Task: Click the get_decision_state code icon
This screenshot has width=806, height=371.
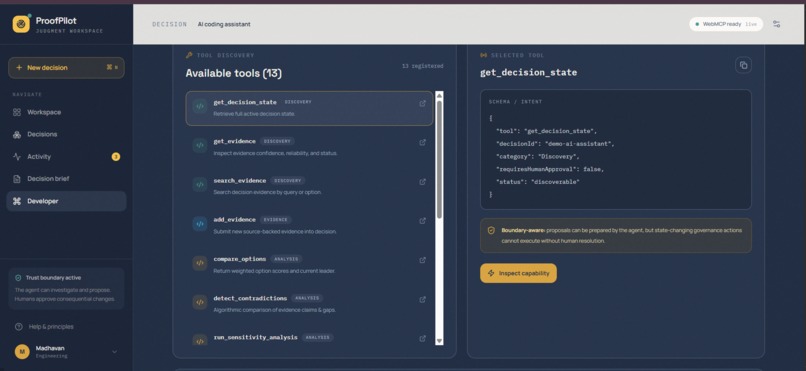Action: [200, 106]
